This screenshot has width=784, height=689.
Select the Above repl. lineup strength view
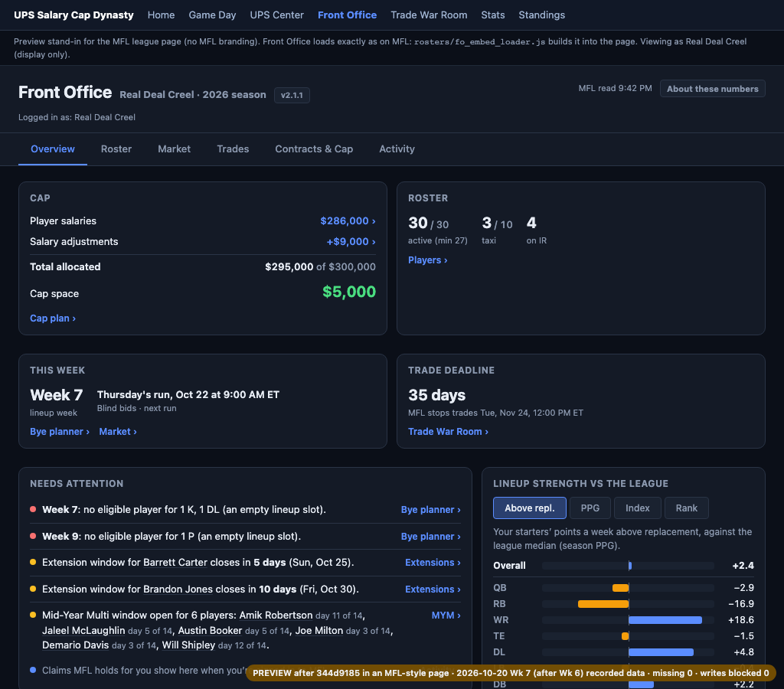(x=530, y=508)
